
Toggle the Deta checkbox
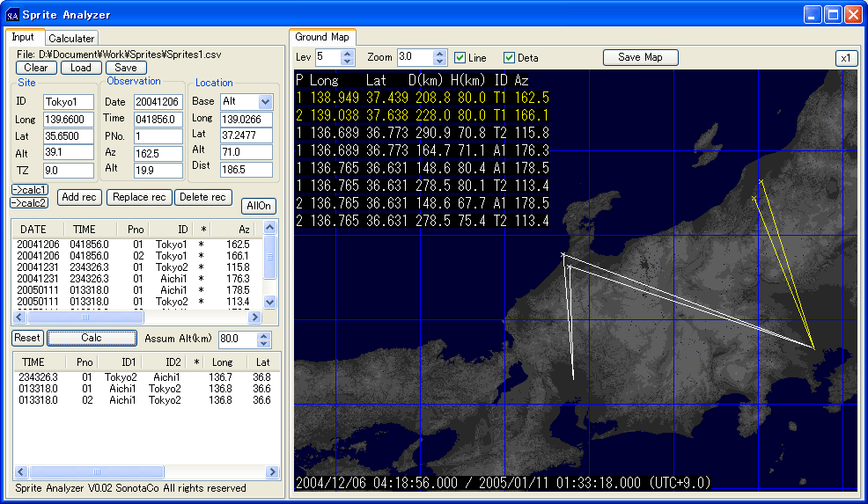(x=510, y=58)
